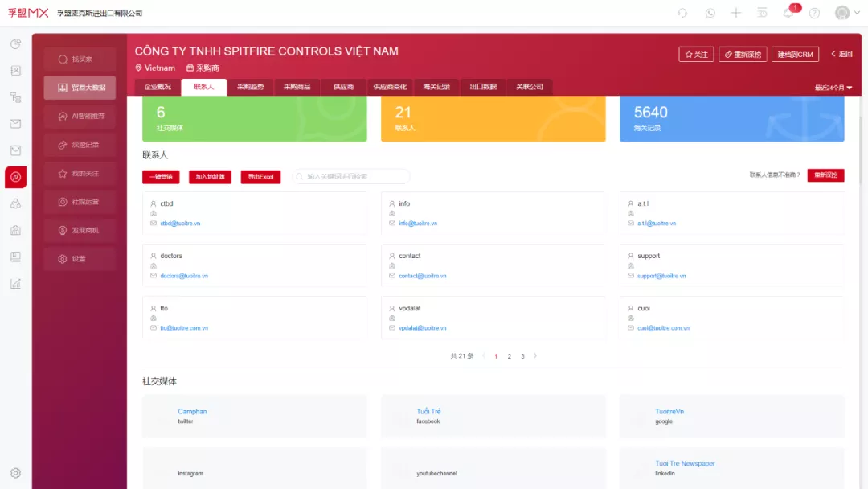
Task: Select the compass icon in left rail
Action: (x=15, y=177)
